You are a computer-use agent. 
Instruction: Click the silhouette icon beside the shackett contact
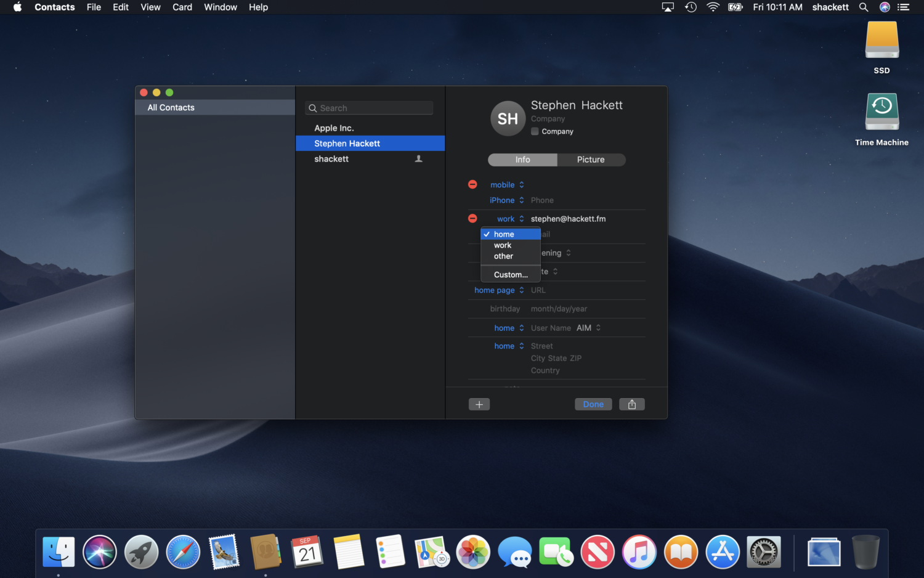[x=418, y=158]
